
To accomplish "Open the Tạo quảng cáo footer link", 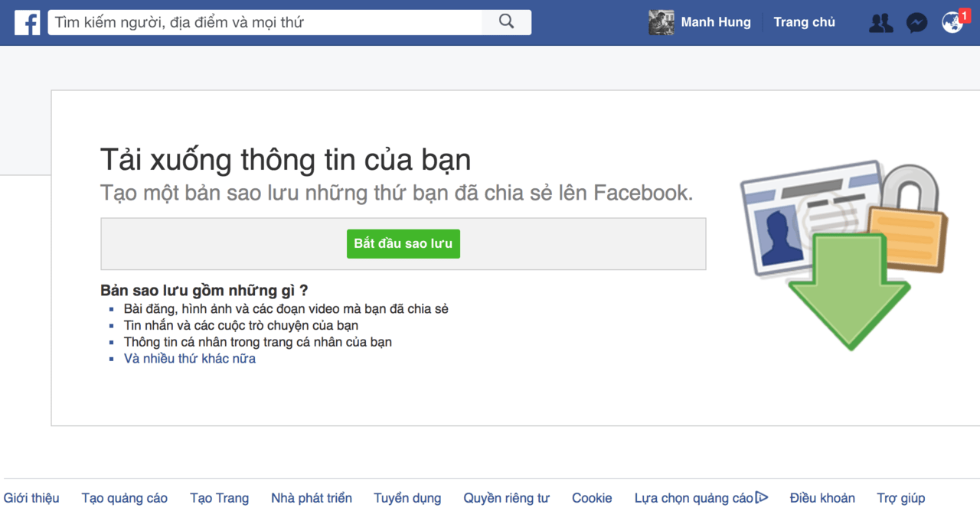I will [125, 498].
